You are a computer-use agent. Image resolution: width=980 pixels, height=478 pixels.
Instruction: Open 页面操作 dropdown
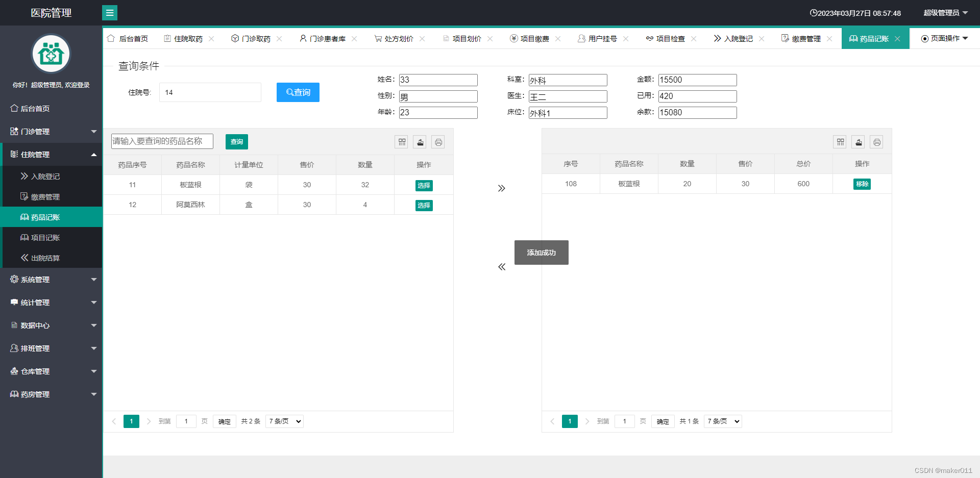[944, 39]
